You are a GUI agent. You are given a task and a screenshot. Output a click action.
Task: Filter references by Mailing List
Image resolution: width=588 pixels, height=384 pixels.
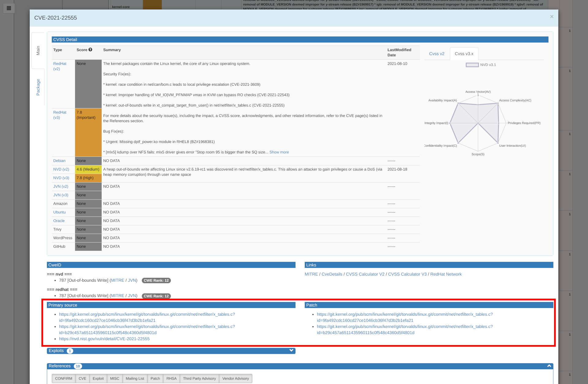point(135,378)
